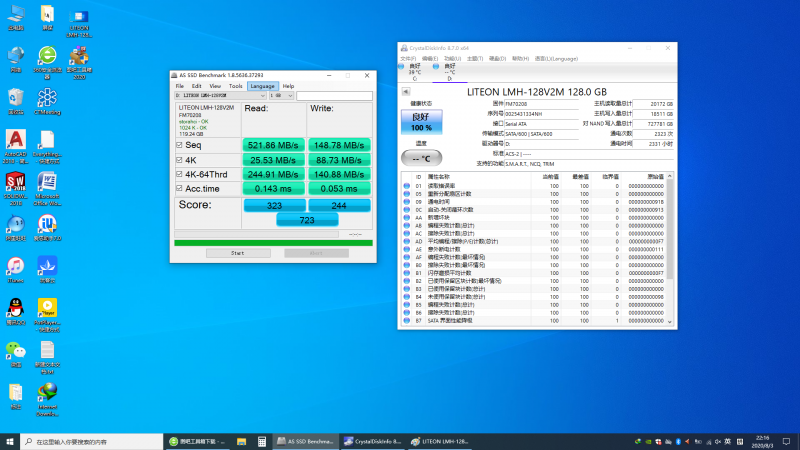Open the notification center icon
Viewport: 800px width, 450px height.
coord(786,441)
